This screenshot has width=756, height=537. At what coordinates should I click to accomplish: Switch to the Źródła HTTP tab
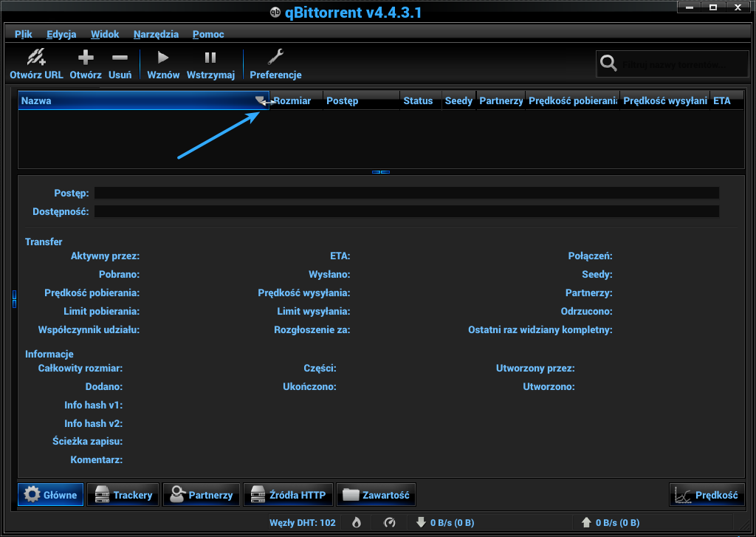[288, 495]
